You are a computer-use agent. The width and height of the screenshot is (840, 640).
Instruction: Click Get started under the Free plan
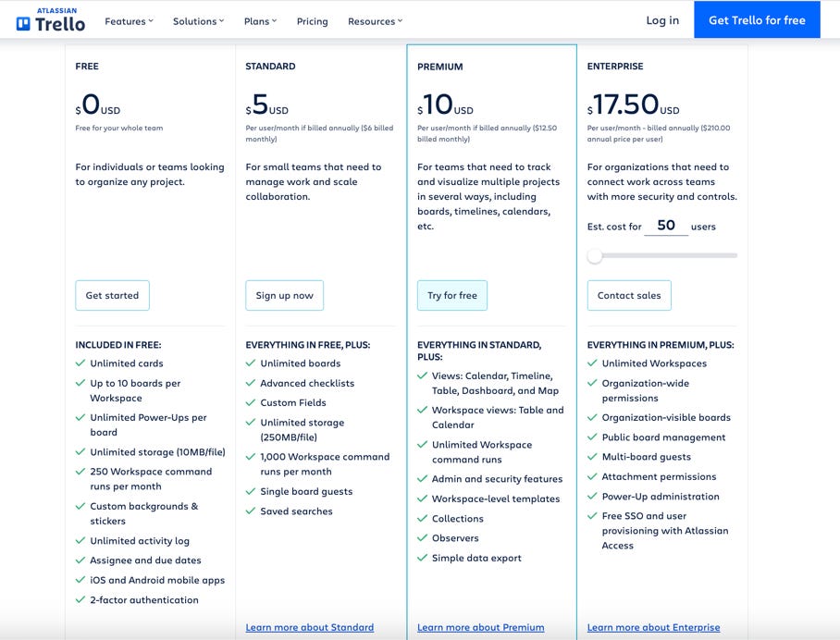(112, 295)
